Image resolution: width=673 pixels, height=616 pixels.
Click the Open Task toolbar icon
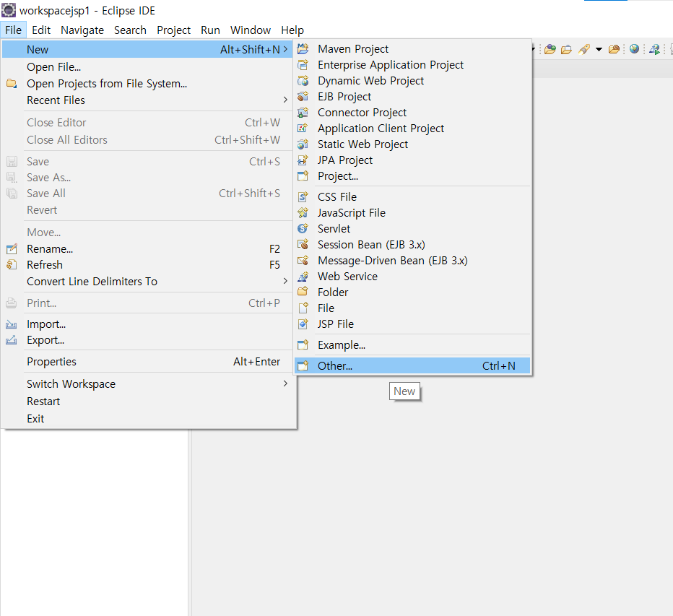[x=567, y=49]
